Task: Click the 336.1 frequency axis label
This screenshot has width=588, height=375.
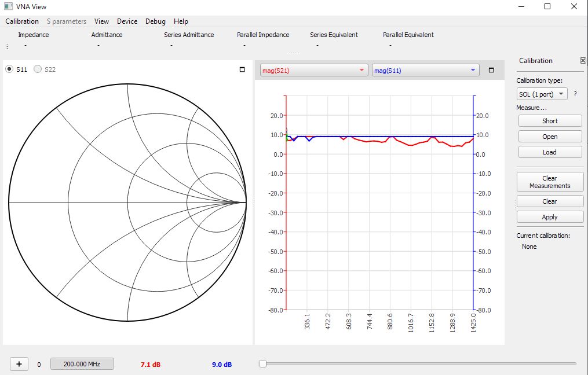Action: 307,322
